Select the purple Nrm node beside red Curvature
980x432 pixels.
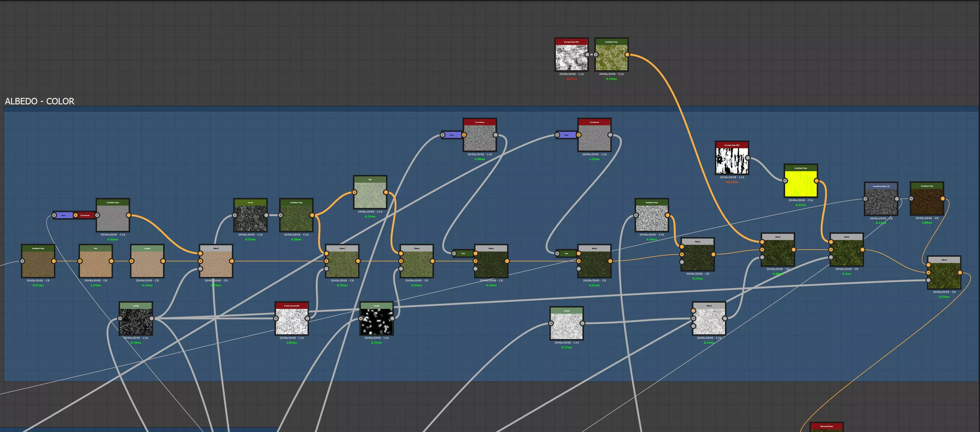click(x=63, y=215)
